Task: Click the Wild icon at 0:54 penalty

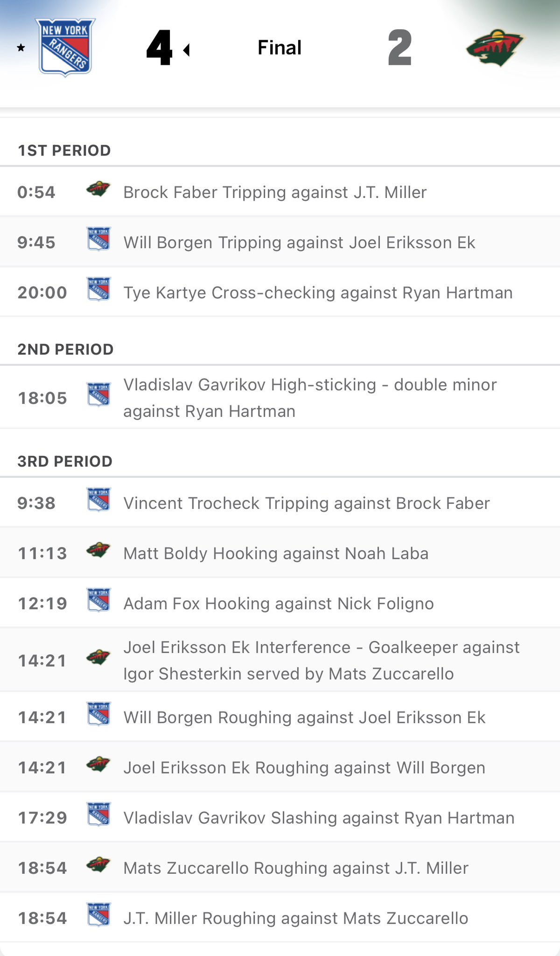Action: pyautogui.click(x=98, y=190)
